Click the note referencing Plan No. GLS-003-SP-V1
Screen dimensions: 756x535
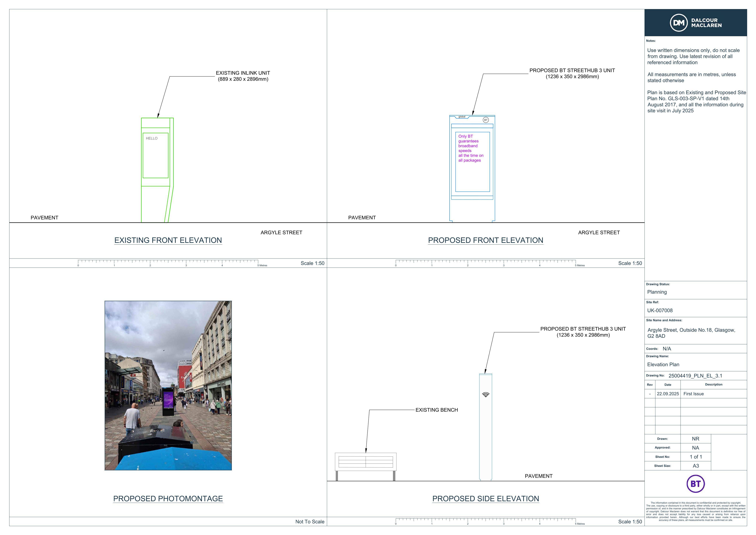point(696,102)
